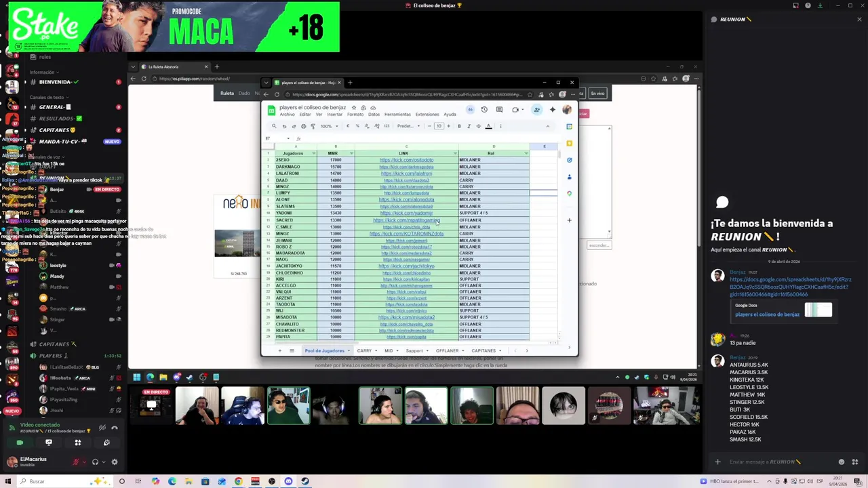Click the share button in Sheets header
This screenshot has width=868, height=488.
click(x=536, y=109)
